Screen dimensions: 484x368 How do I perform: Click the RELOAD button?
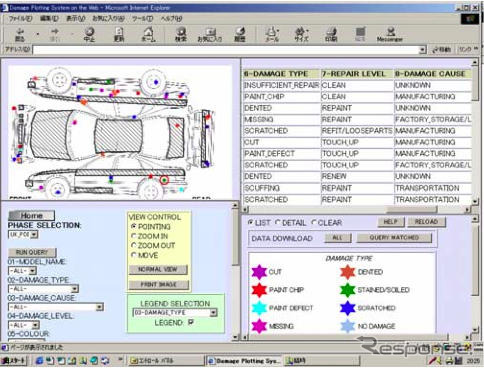tap(426, 222)
